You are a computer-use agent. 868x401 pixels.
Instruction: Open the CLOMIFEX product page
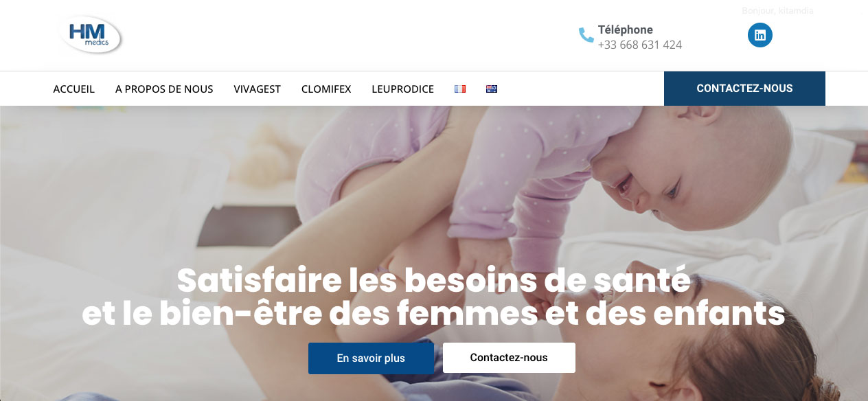coord(326,89)
